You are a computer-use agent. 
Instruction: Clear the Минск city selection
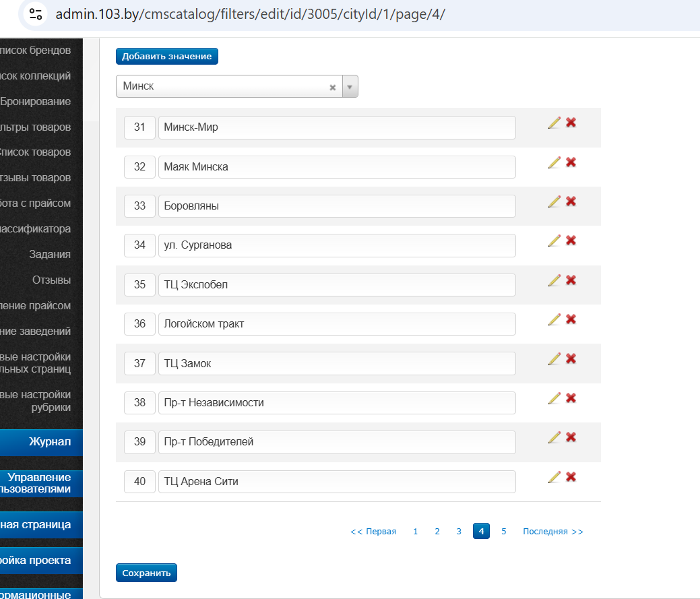[333, 88]
